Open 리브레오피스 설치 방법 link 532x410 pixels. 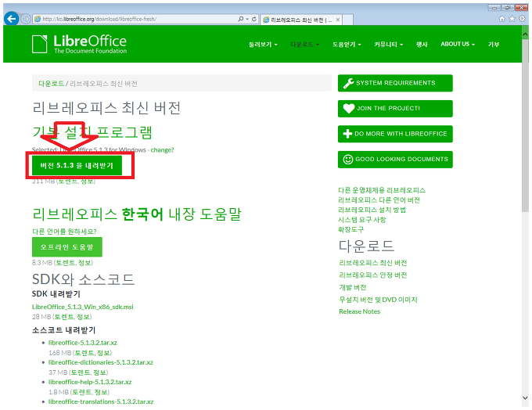click(x=372, y=210)
